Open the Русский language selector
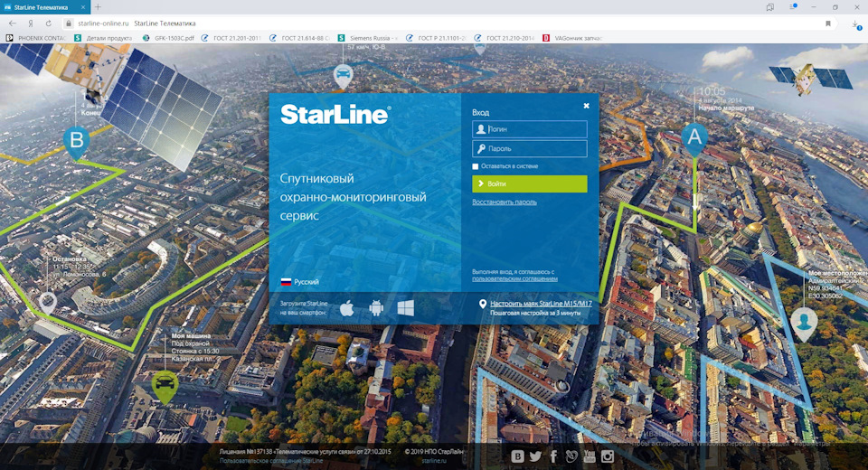This screenshot has width=868, height=470. [300, 282]
